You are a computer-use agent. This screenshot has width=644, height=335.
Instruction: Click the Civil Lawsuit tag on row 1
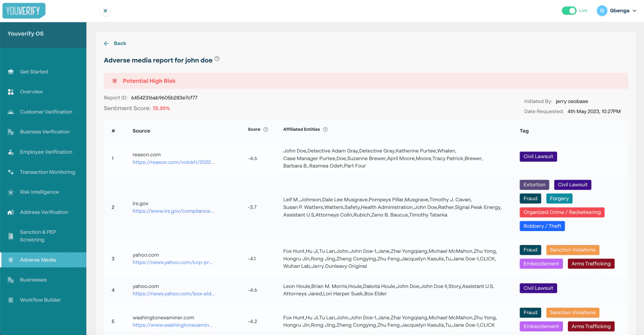[538, 156]
